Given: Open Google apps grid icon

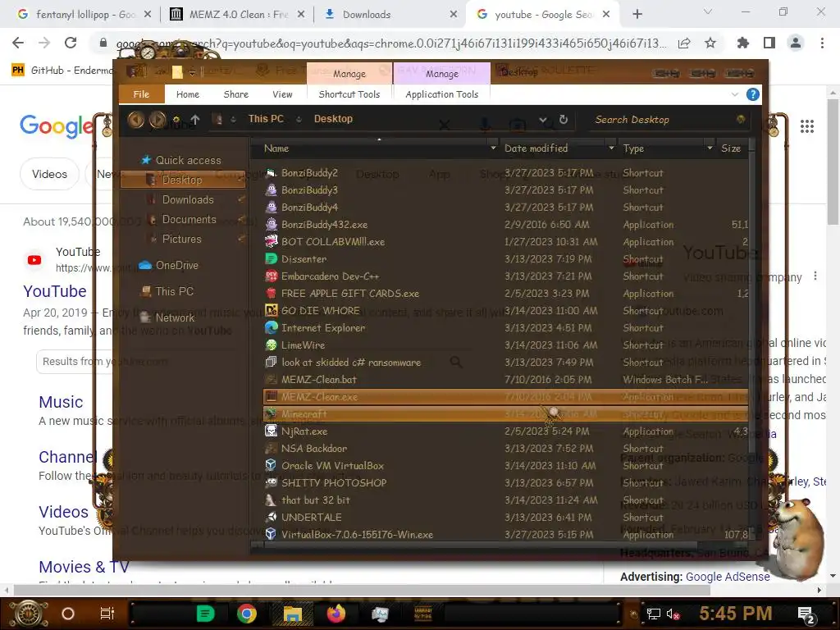Looking at the screenshot, I should coord(807,126).
